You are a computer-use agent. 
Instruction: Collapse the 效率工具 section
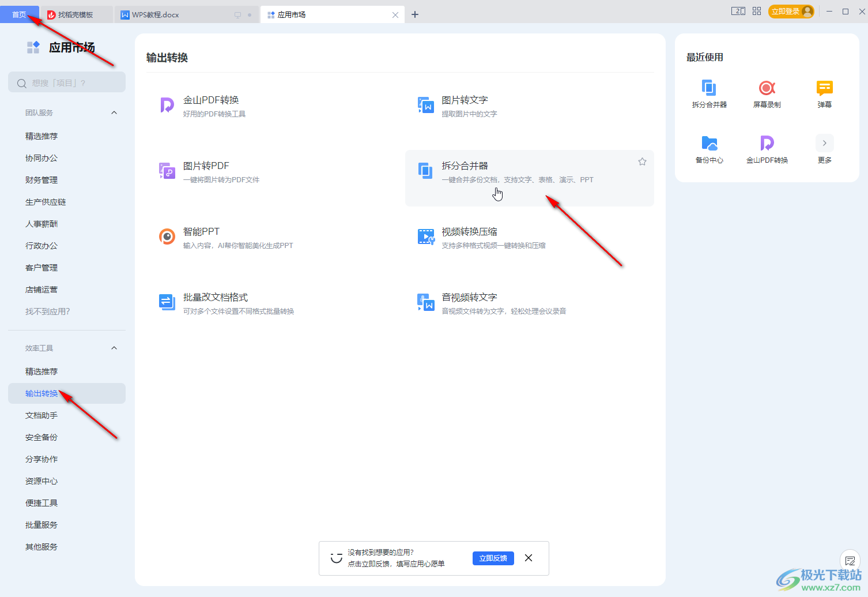[114, 348]
